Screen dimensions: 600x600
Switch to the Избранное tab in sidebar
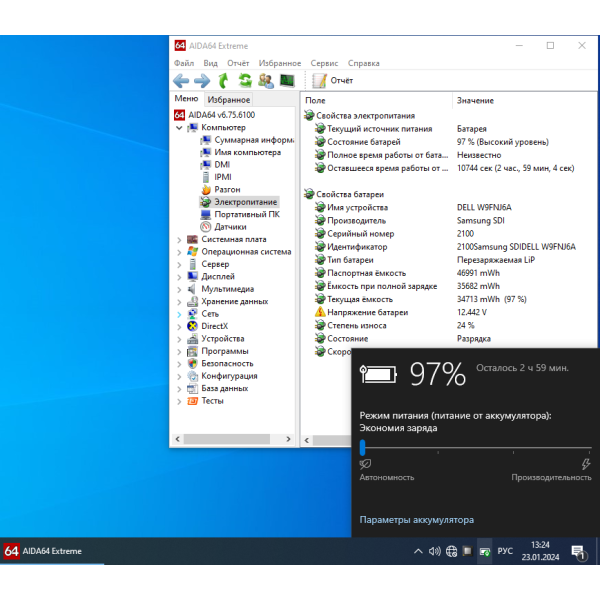228,100
